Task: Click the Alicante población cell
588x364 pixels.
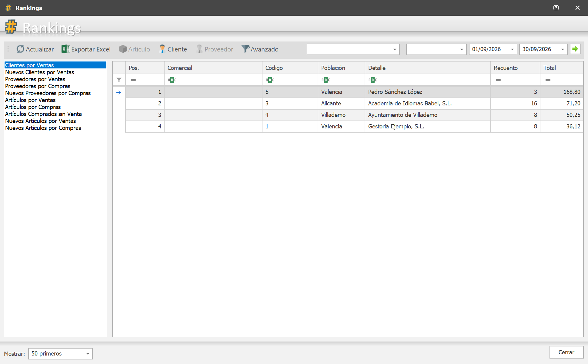Action: click(341, 103)
